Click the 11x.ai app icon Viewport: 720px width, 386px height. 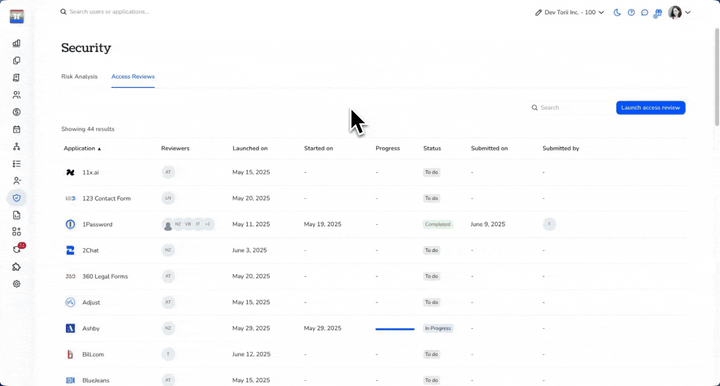[x=70, y=172]
